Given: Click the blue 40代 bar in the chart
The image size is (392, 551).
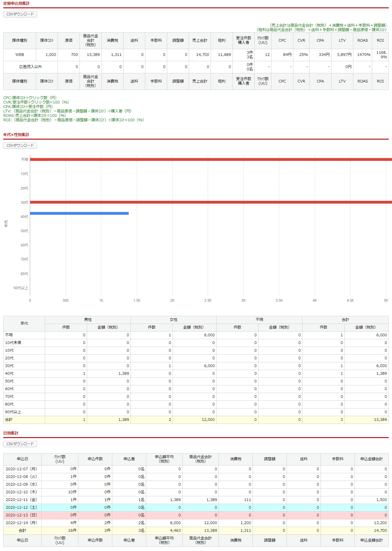Looking at the screenshot, I should tap(79, 213).
